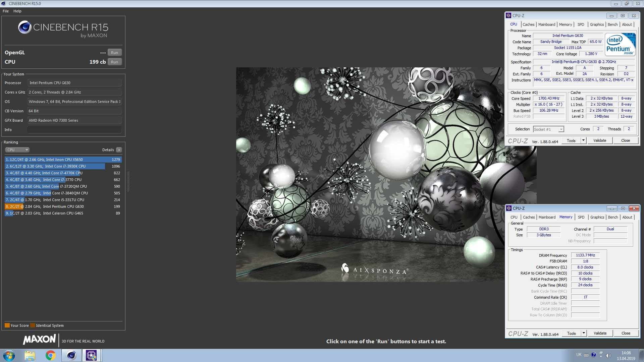Click Show Desktop strip at taskbar end
The height and width of the screenshot is (362, 644).
coord(641,355)
